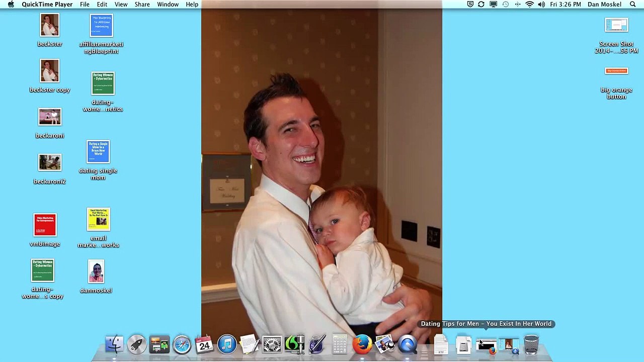Click the shield 5 menu bar icon
This screenshot has height=362, width=644.
470,4
